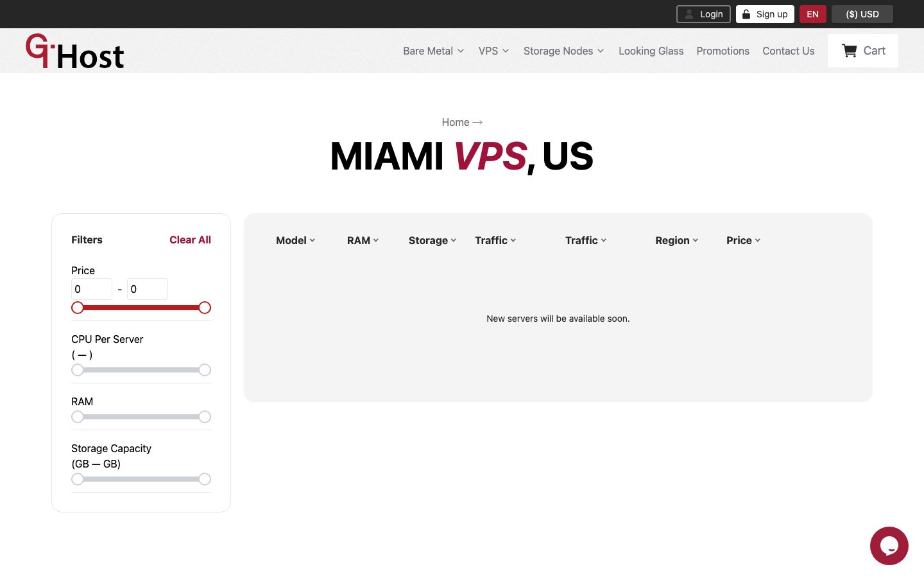The height and width of the screenshot is (578, 924).
Task: Select the EN language button
Action: click(x=813, y=14)
